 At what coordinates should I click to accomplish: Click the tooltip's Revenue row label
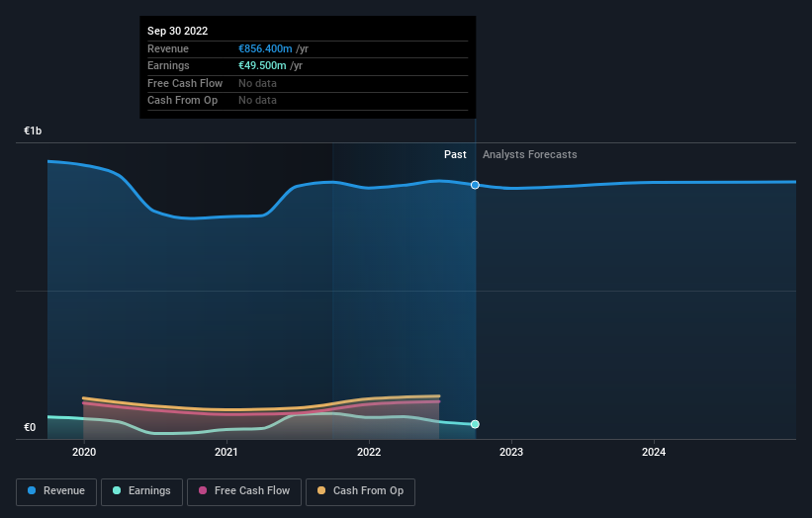click(168, 48)
